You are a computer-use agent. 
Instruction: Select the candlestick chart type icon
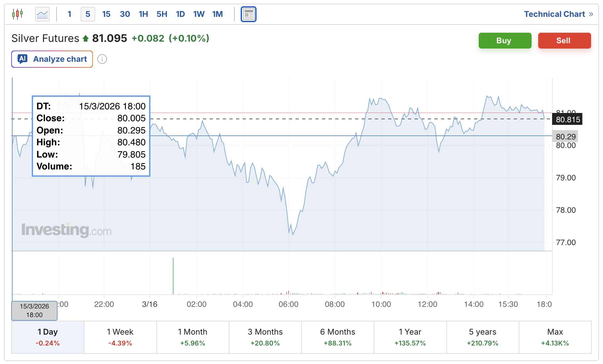tap(18, 14)
